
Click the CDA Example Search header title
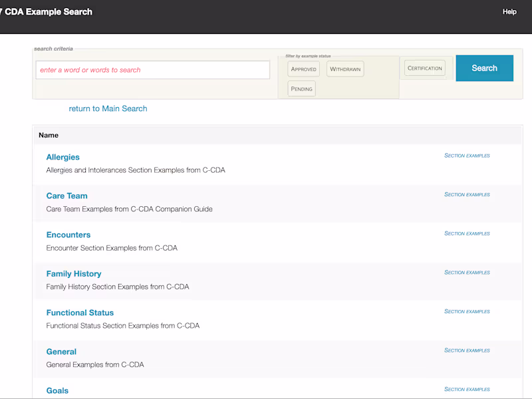[48, 12]
